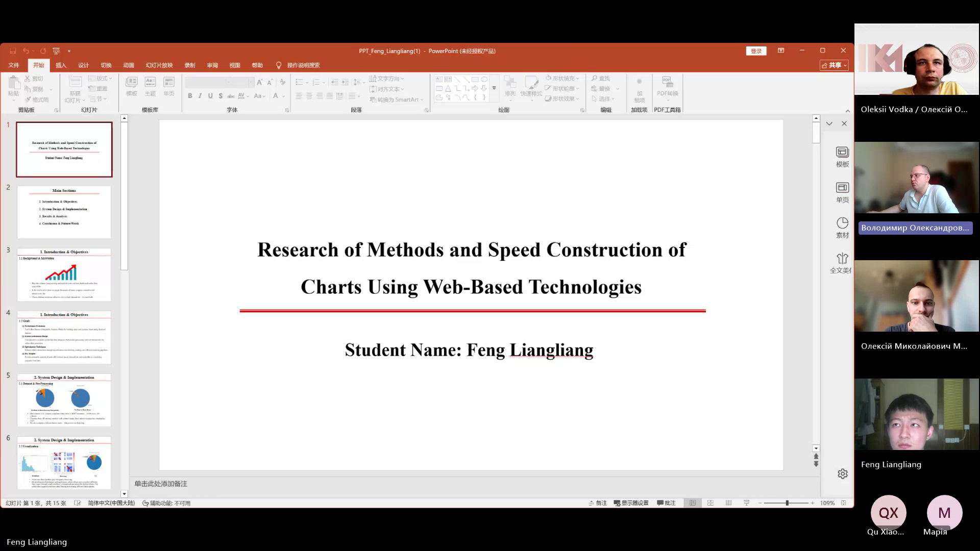Click the side panel settings gear icon
Screen dimensions: 980x551
point(843,474)
